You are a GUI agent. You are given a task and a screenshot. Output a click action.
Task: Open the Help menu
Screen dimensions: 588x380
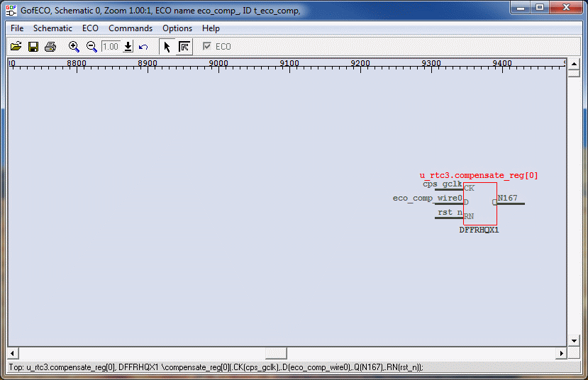click(211, 28)
